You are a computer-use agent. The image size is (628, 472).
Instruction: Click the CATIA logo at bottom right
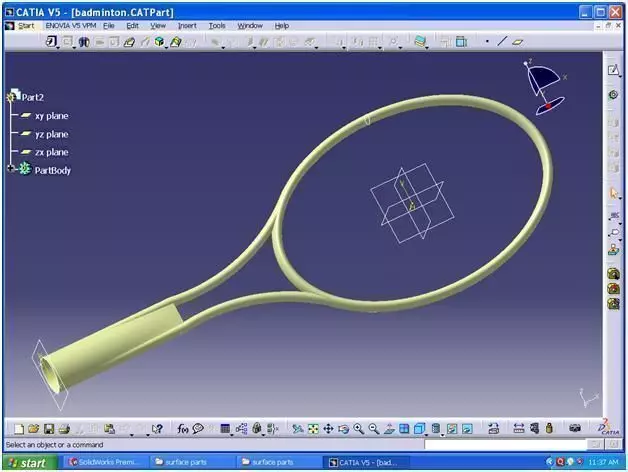tap(608, 428)
